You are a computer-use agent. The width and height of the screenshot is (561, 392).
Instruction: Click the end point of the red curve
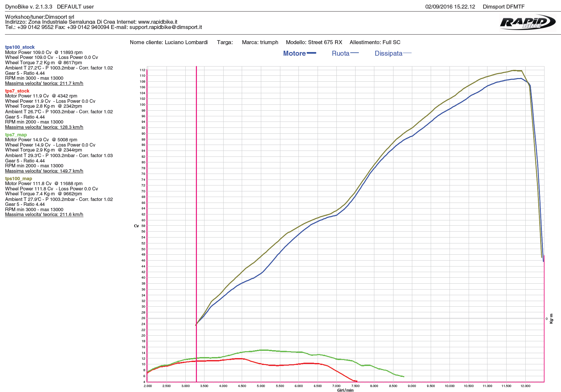click(x=356, y=381)
